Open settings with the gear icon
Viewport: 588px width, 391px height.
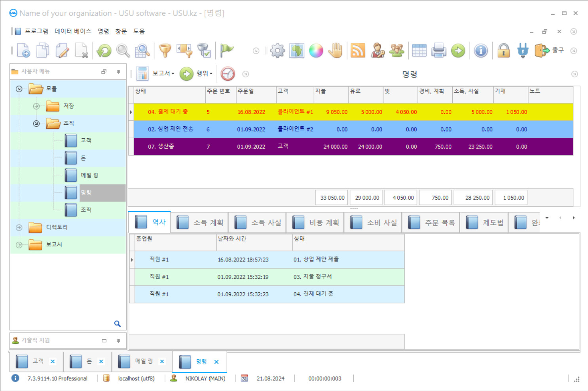coord(277,51)
